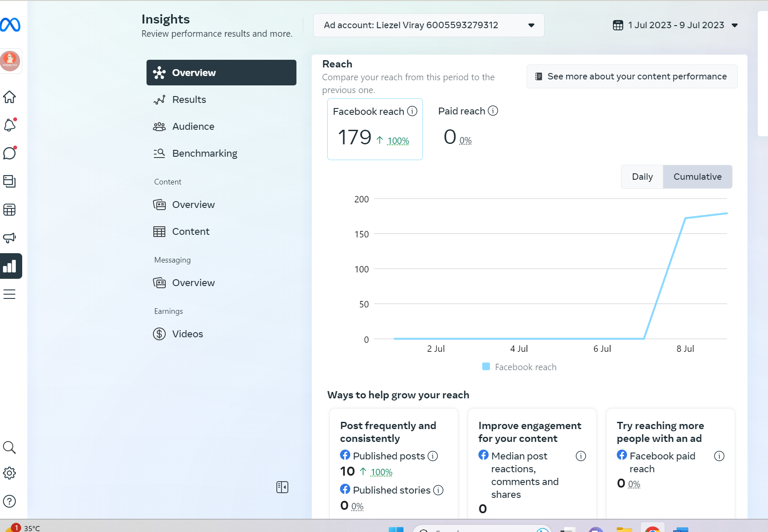Click the 179 Facebook reach value
The image size is (768, 532).
(355, 137)
